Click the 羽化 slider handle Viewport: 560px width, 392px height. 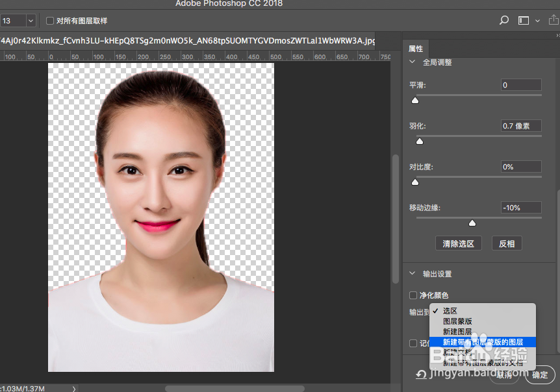point(420,141)
